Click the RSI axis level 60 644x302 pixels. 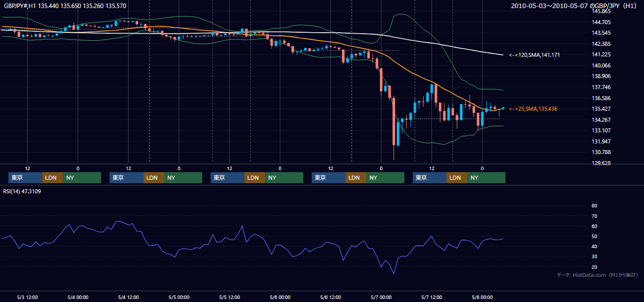point(594,226)
